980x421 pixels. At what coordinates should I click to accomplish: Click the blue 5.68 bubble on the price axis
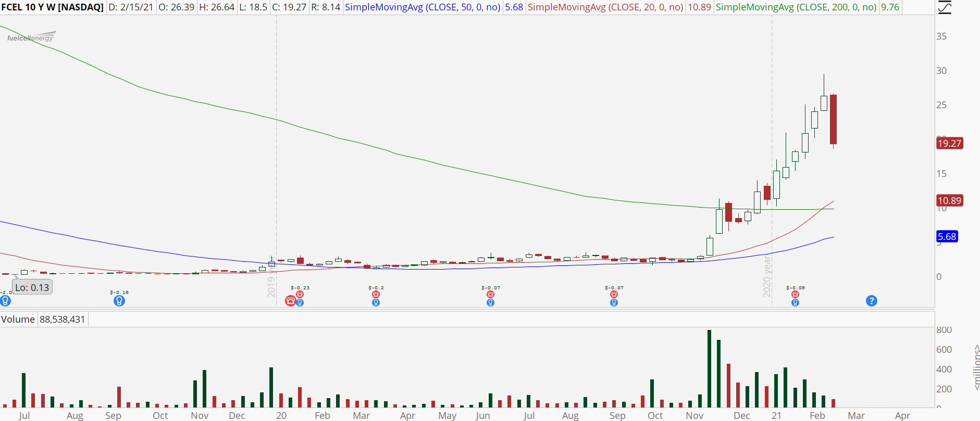pos(947,236)
